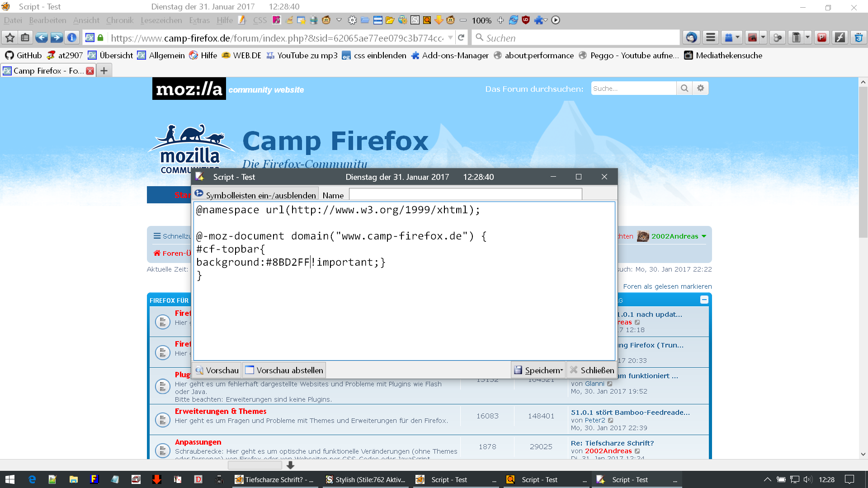Image resolution: width=868 pixels, height=488 pixels.
Task: Click the forum search magnifier icon
Action: point(684,89)
